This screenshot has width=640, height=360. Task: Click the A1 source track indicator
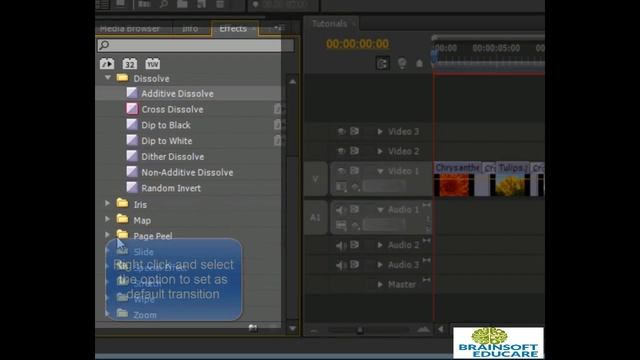(316, 218)
